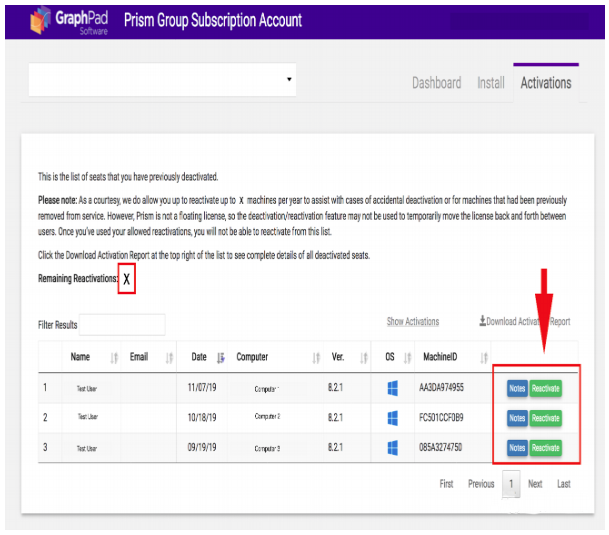This screenshot has height=535, width=609.
Task: Open Notes for machine AA3DA974955
Action: tap(517, 389)
